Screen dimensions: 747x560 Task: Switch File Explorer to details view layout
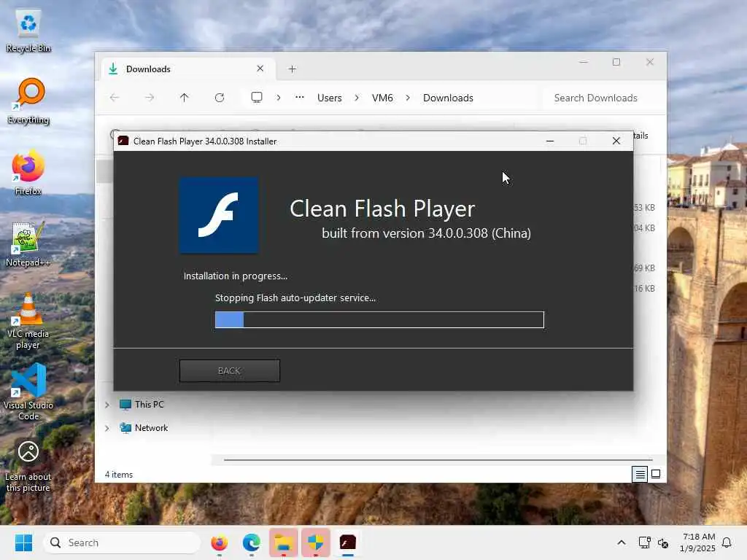640,474
